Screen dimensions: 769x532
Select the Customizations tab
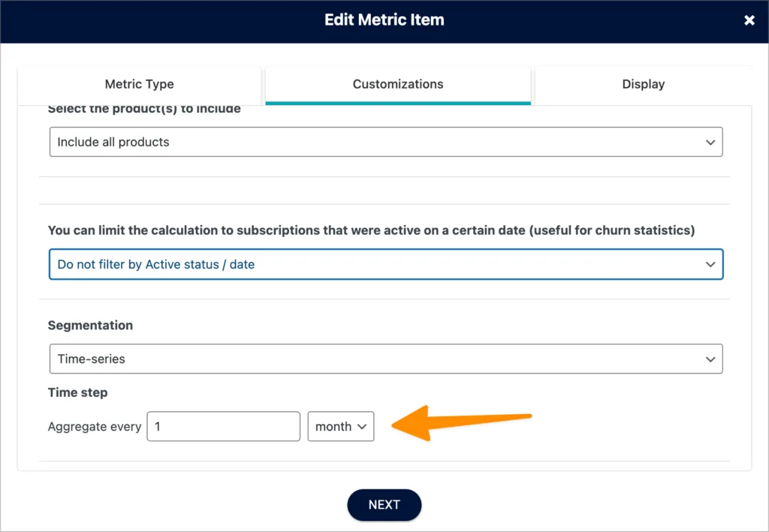tap(397, 85)
